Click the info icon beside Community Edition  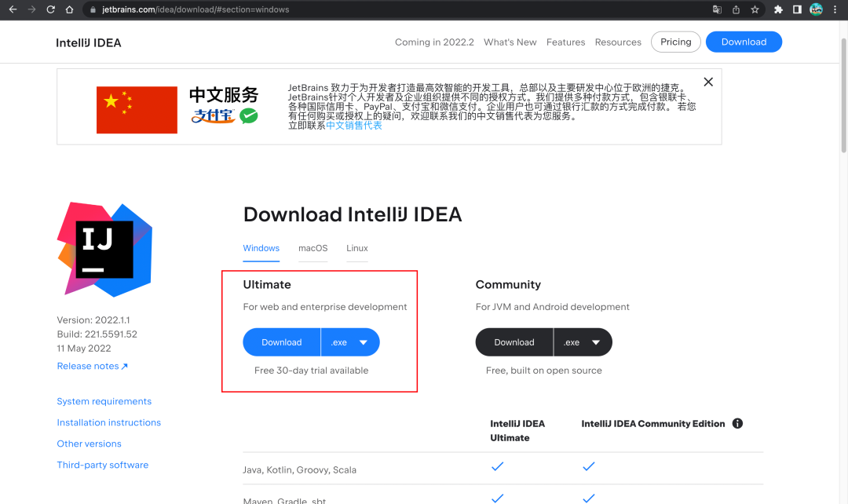click(737, 423)
